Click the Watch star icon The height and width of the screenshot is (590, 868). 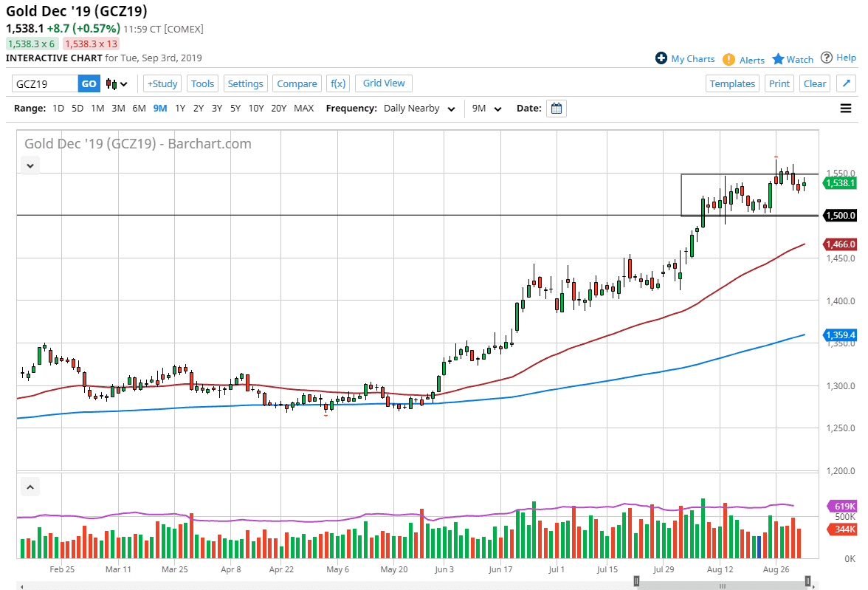click(x=778, y=59)
